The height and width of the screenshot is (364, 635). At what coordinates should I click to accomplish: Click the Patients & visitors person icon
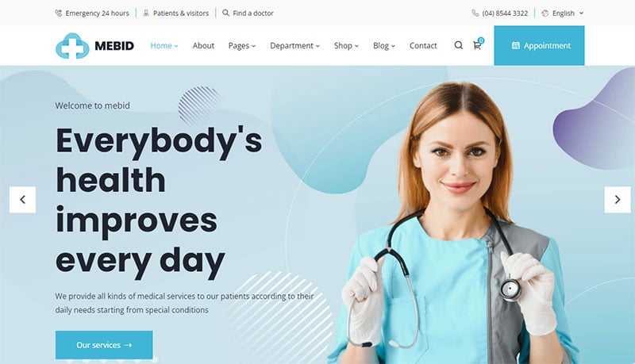click(x=146, y=13)
